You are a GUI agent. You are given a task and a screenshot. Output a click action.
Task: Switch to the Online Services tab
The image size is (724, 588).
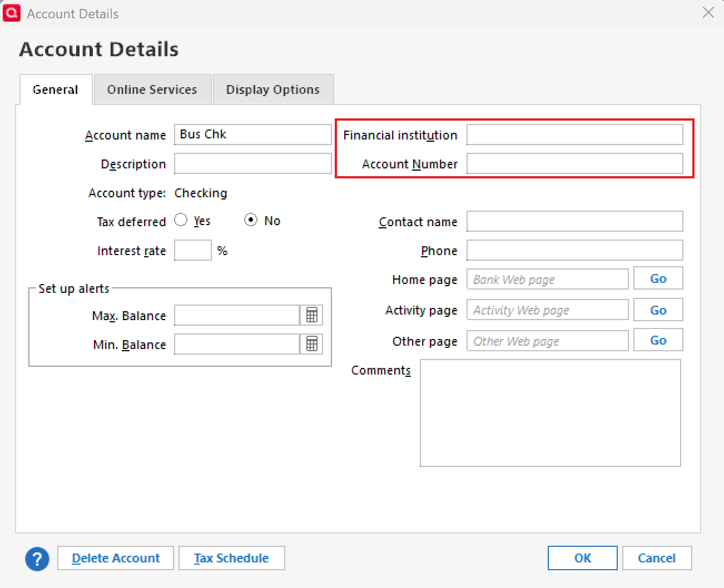click(152, 89)
